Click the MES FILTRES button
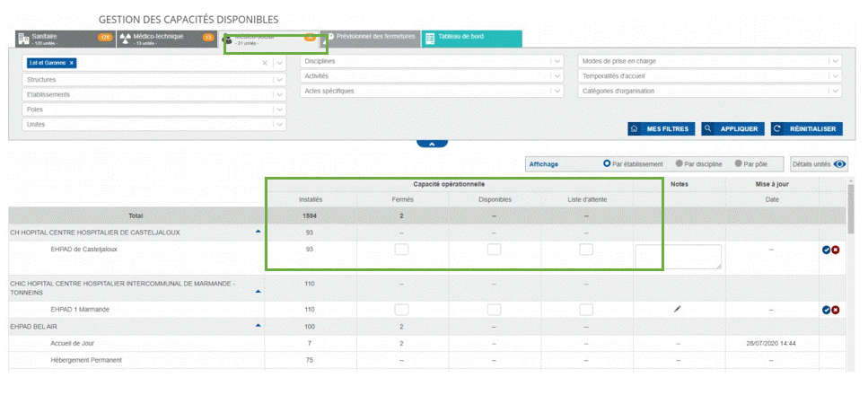The height and width of the screenshot is (395, 868). tap(662, 128)
